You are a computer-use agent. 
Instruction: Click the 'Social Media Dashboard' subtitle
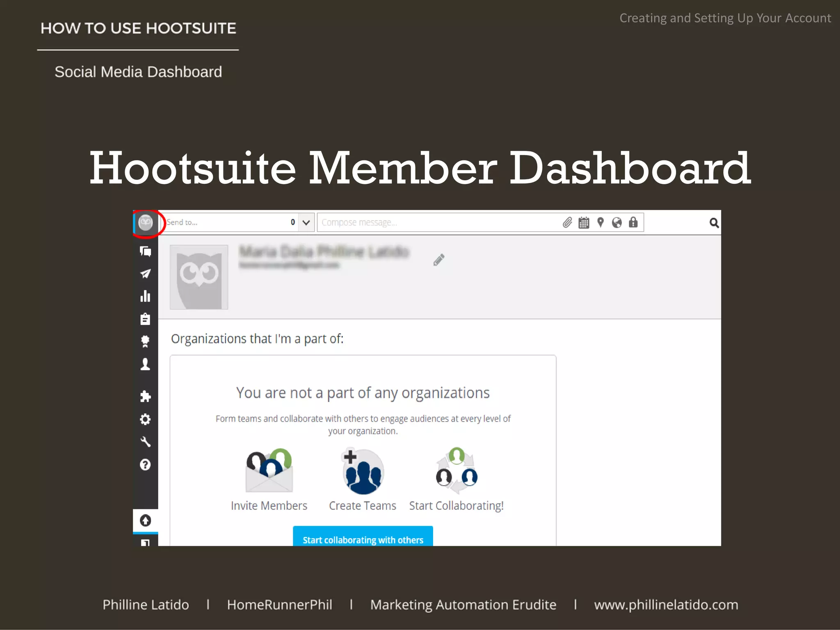pos(138,72)
